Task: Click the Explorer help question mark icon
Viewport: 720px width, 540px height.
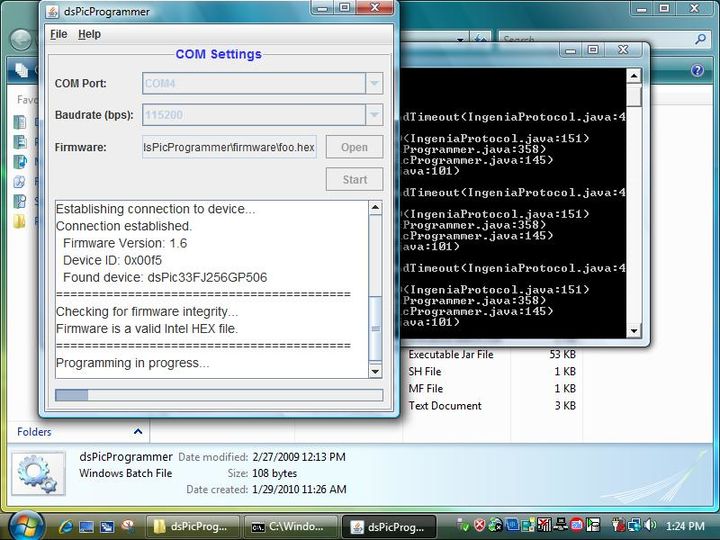Action: click(x=697, y=71)
